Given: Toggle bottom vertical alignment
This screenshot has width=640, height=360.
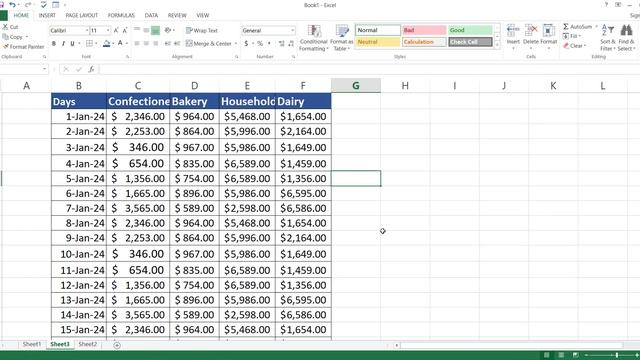Looking at the screenshot, I should [155, 30].
